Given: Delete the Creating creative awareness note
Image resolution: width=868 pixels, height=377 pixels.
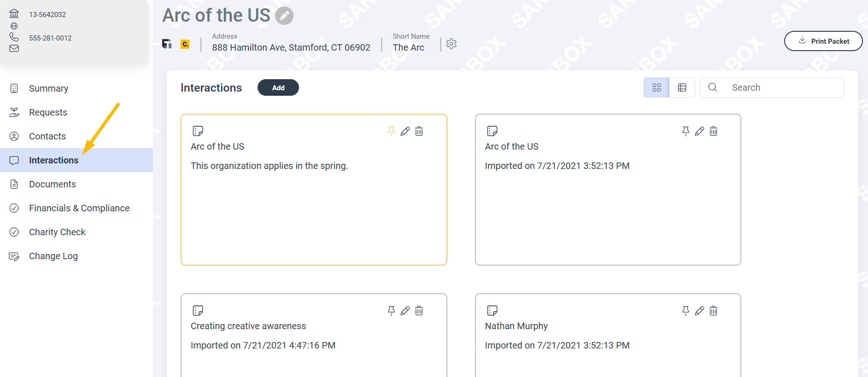Looking at the screenshot, I should click(x=419, y=311).
